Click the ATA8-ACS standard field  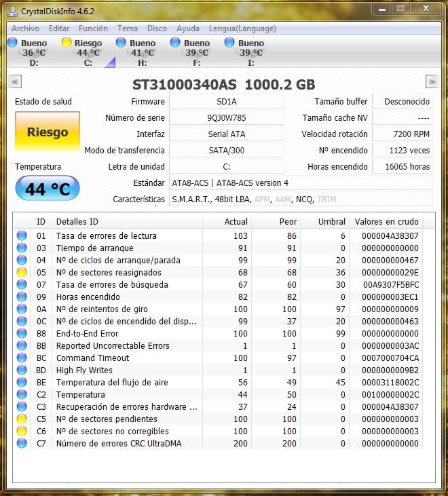301,183
